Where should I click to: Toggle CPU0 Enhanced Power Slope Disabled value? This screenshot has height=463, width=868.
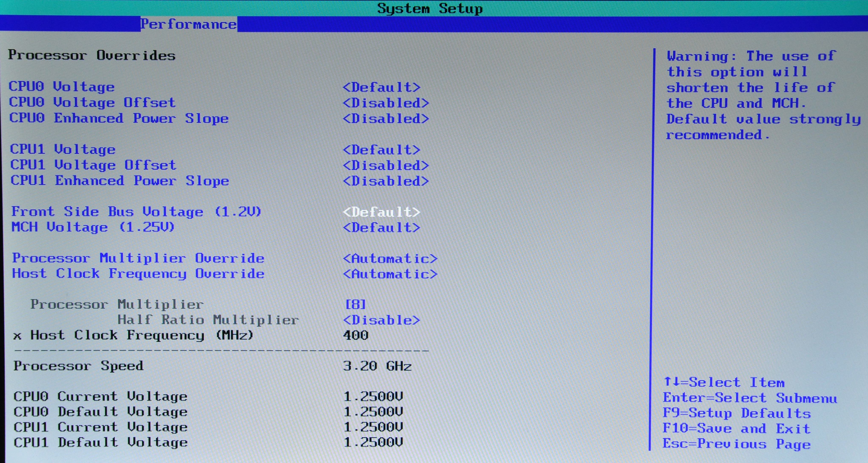[386, 119]
